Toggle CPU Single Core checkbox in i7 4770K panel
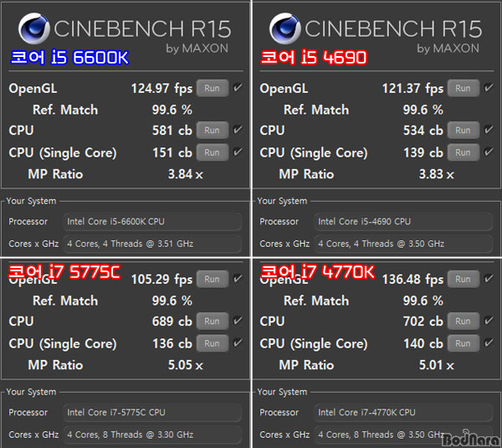Image resolution: width=502 pixels, height=448 pixels. click(489, 342)
